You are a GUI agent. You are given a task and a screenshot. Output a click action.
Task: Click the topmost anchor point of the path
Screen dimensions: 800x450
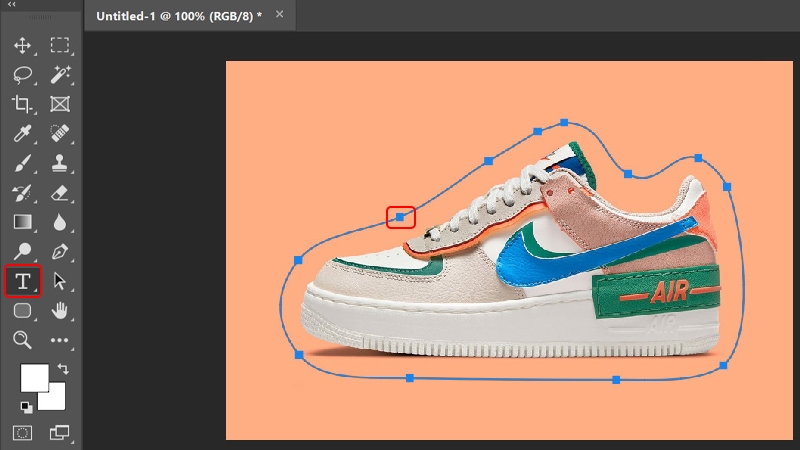564,122
